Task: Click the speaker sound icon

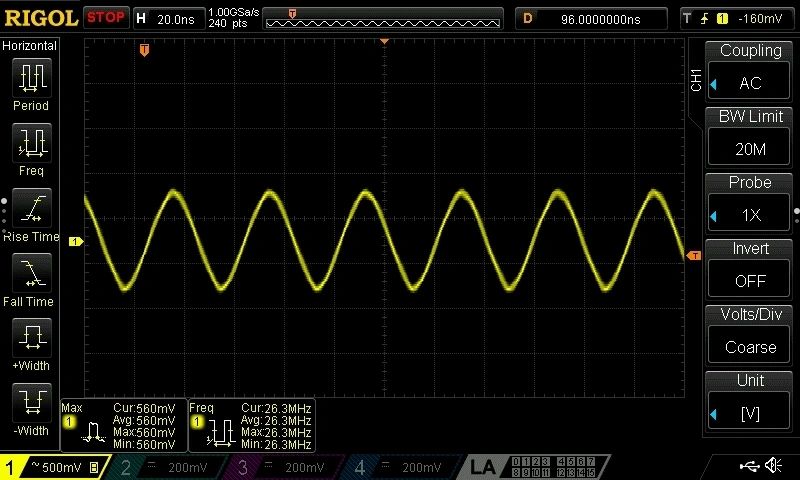Action: (773, 465)
